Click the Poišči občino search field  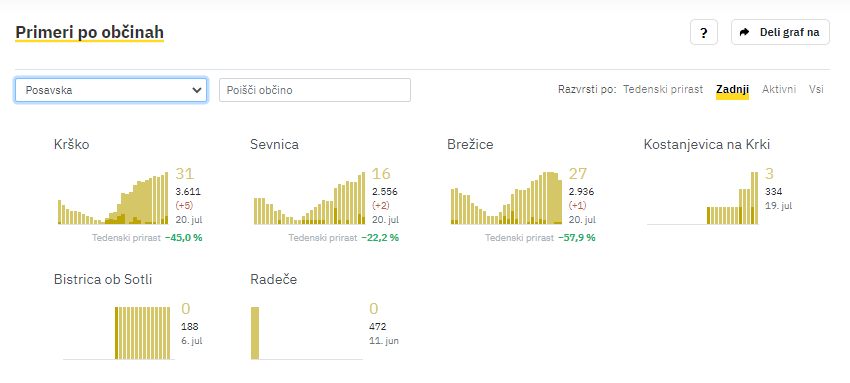315,90
